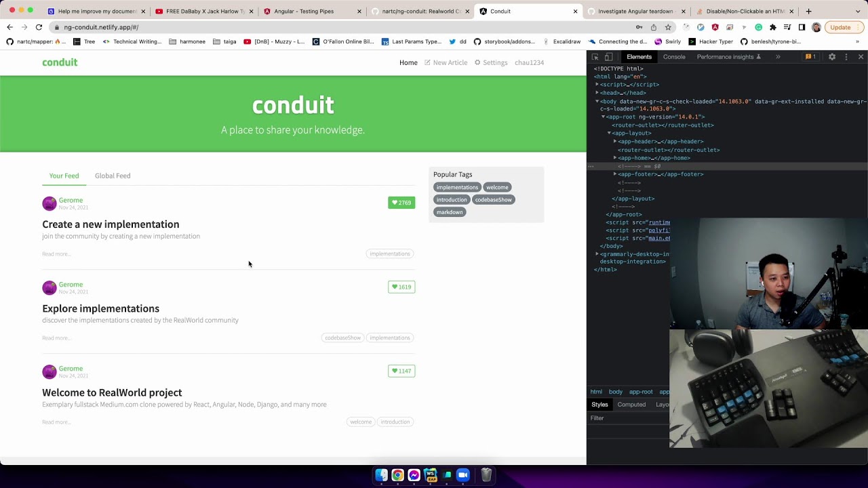Switch to the nartc/ng-conduit GitHub tab

click(420, 11)
